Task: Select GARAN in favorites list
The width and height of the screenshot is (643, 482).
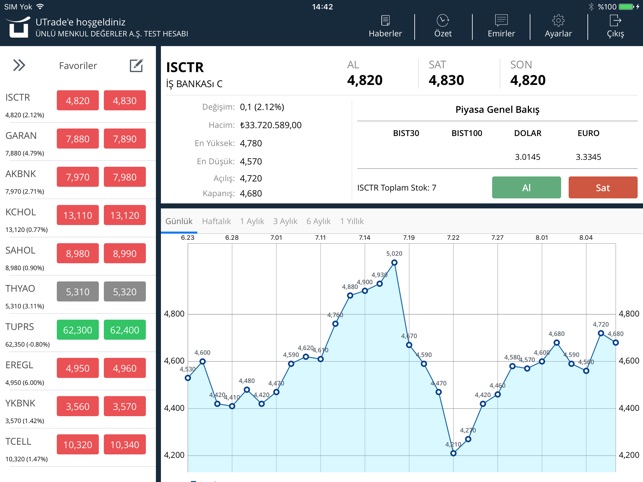Action: 21,135
